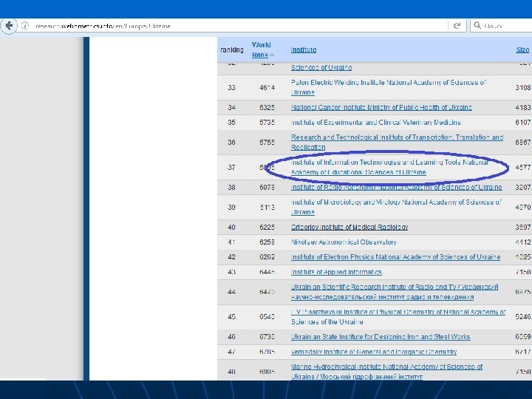Open Institute of Radio Astronomy link
532x399 pixels.
tap(396, 187)
